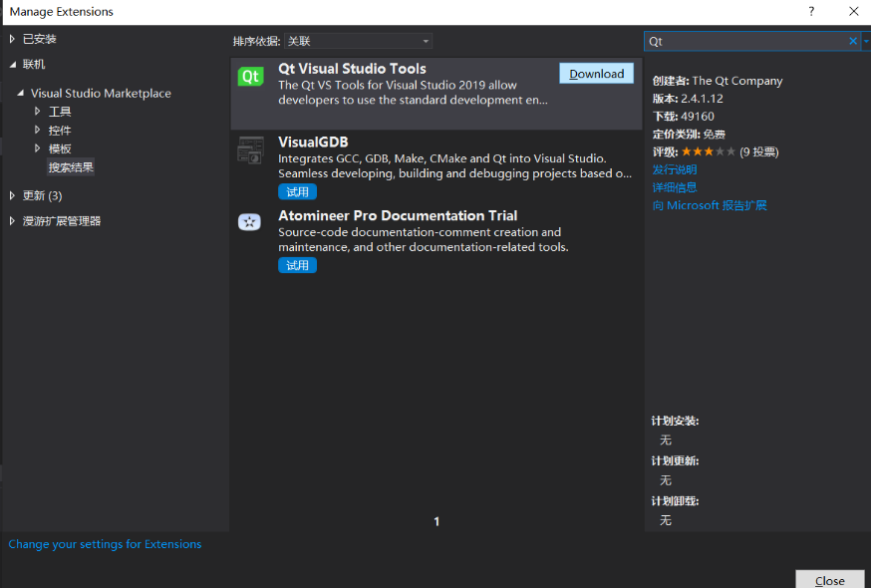Click the Atomineer Pro star icon
This screenshot has height=588, width=871.
click(x=249, y=222)
